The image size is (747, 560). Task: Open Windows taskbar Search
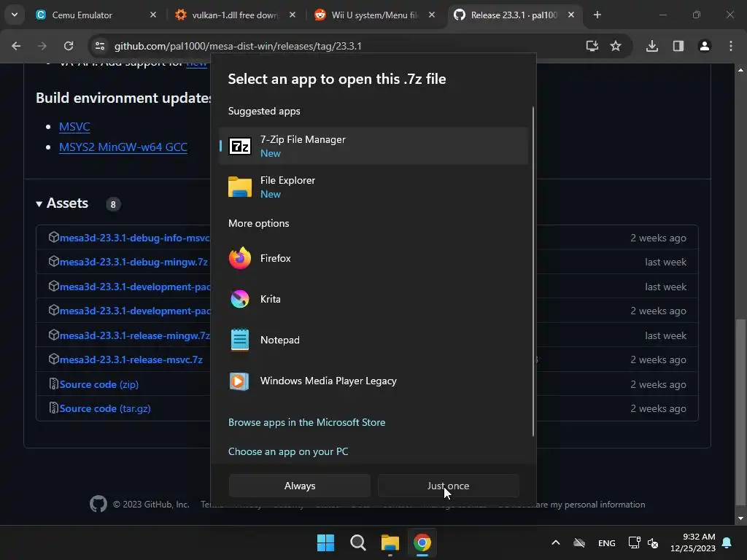(x=357, y=542)
